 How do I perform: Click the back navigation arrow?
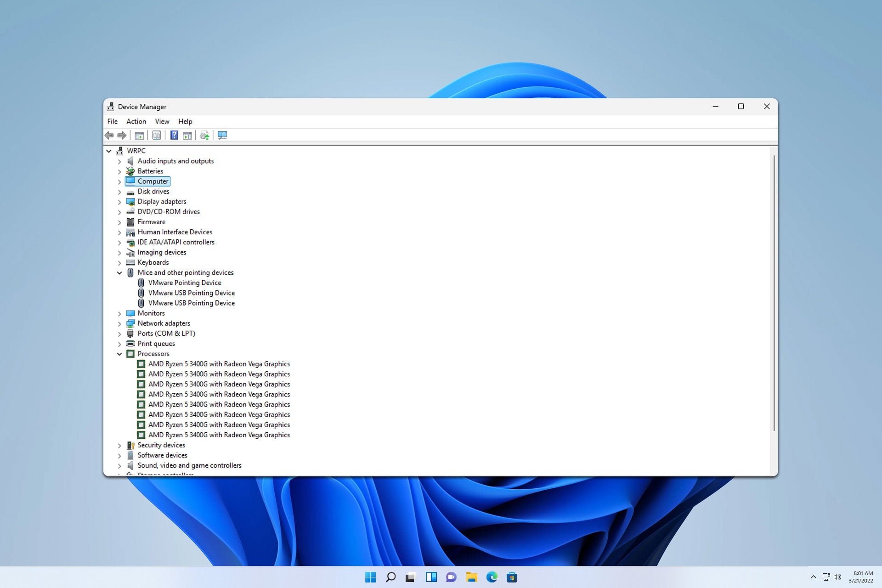pos(109,135)
